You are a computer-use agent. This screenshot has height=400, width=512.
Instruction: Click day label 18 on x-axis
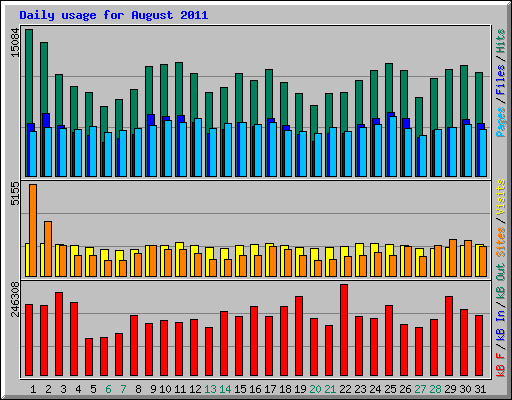285,389
